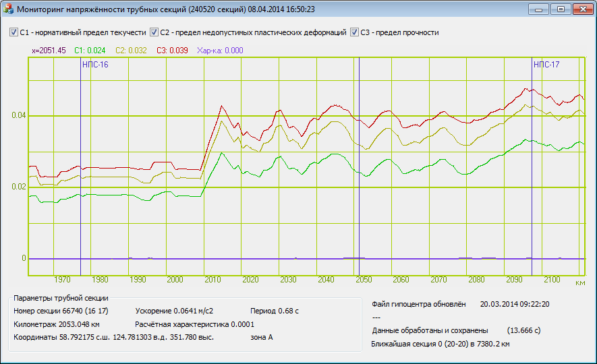This screenshot has height=364, width=597.
Task: Click the Километраж 2053.048 км text
Action: 57,324
